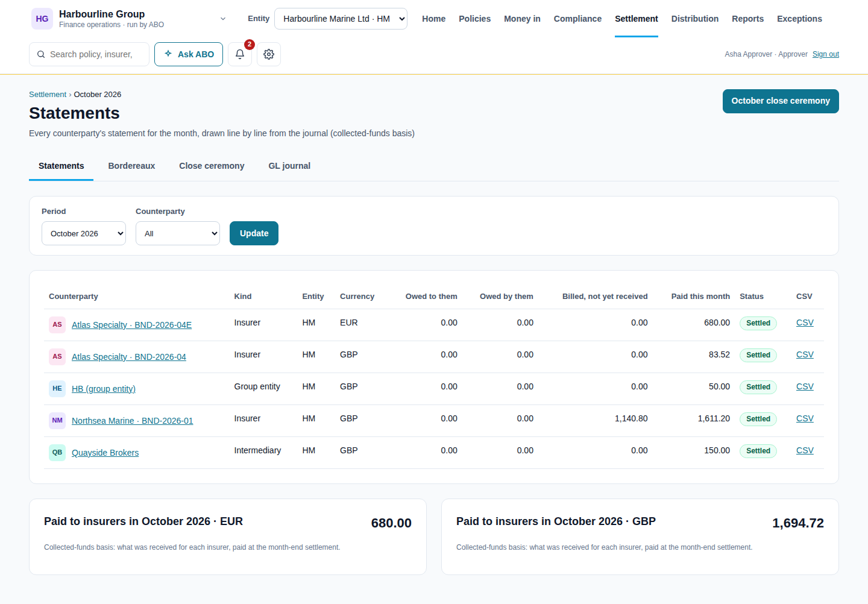
Task: Switch to the Bordereaux tab
Action: (x=131, y=166)
